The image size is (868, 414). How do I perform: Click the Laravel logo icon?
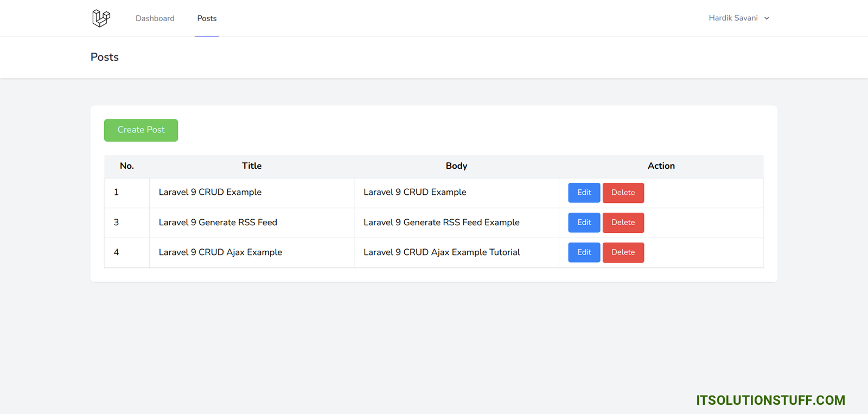pos(101,18)
